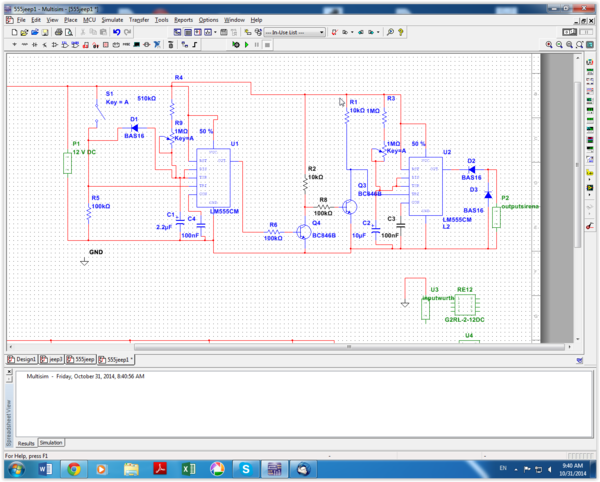Click the teal Full Screen icon
The height and width of the screenshot is (482, 600).
click(590, 45)
